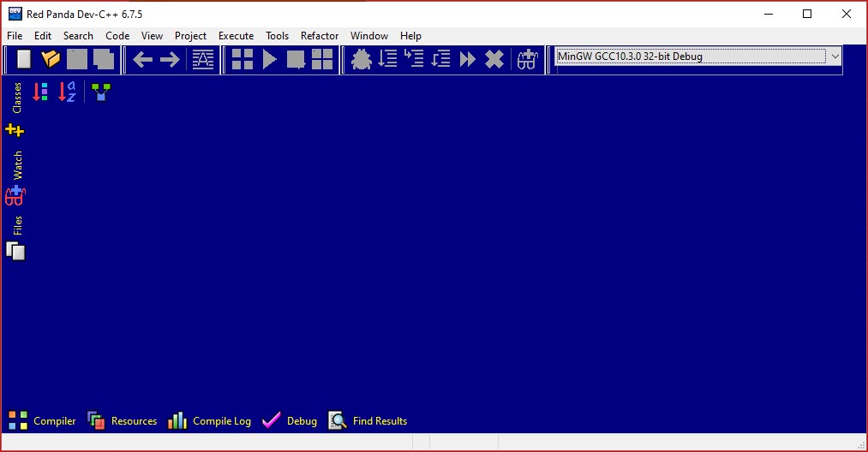The image size is (868, 452).
Task: Open the compiler set dropdown
Action: tap(835, 56)
